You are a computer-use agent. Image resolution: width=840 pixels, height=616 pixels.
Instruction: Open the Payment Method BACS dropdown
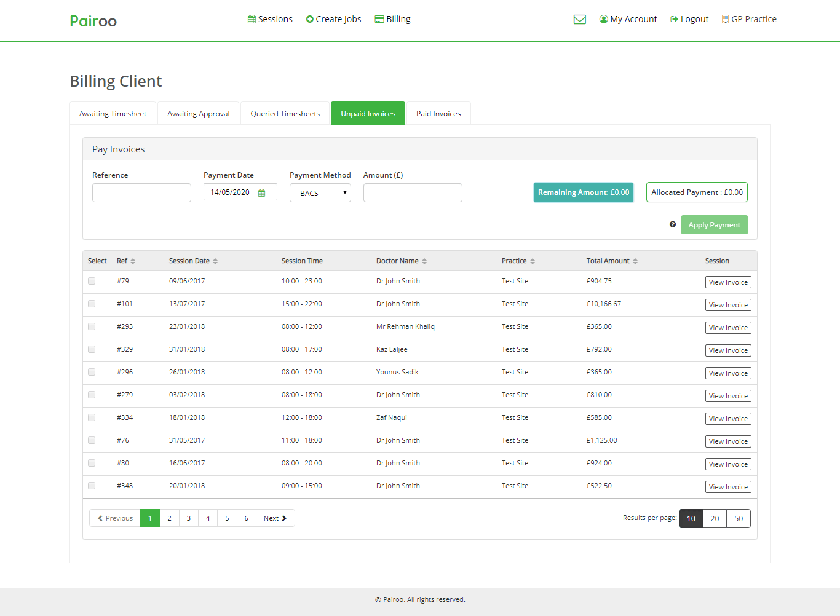pyautogui.click(x=320, y=193)
